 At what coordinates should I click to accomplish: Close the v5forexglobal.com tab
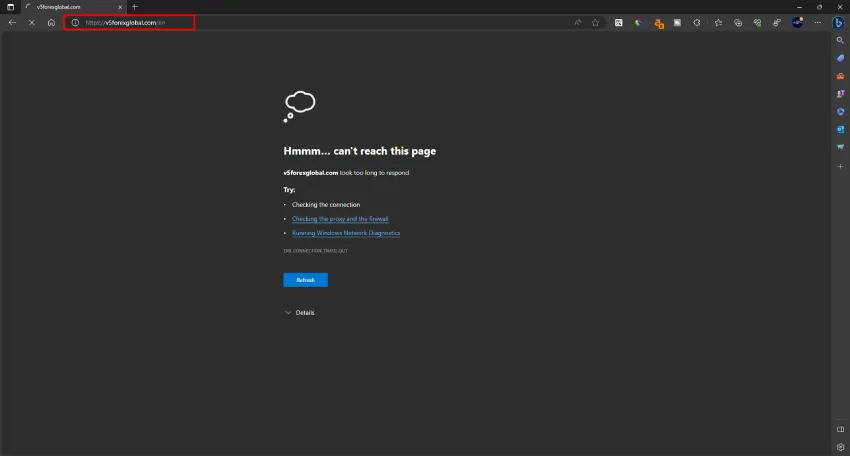pyautogui.click(x=120, y=7)
